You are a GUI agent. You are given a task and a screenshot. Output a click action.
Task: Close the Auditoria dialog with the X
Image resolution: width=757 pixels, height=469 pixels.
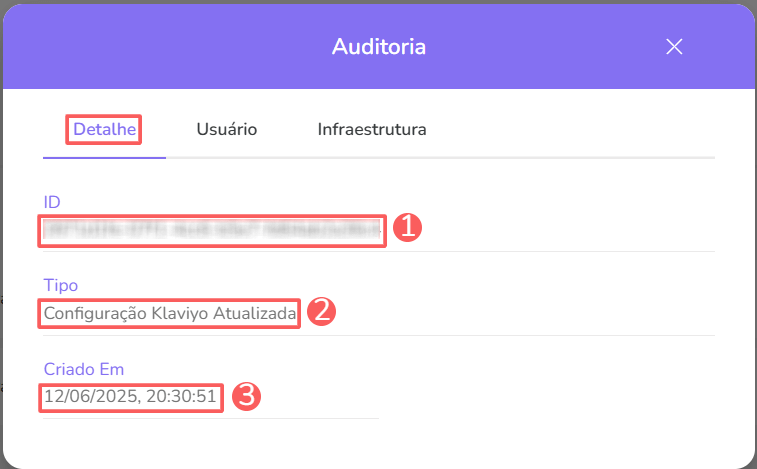(x=674, y=46)
